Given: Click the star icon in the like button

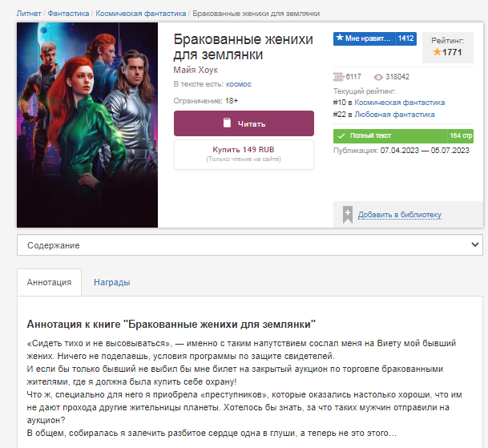Looking at the screenshot, I should click(340, 38).
